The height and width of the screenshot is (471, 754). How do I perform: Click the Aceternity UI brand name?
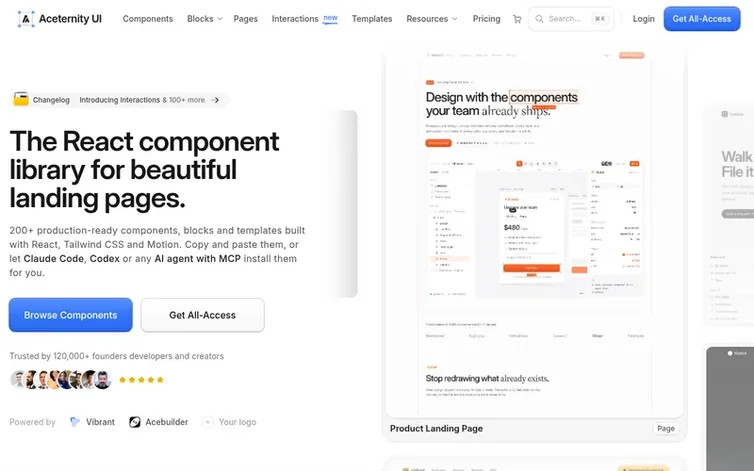point(70,19)
